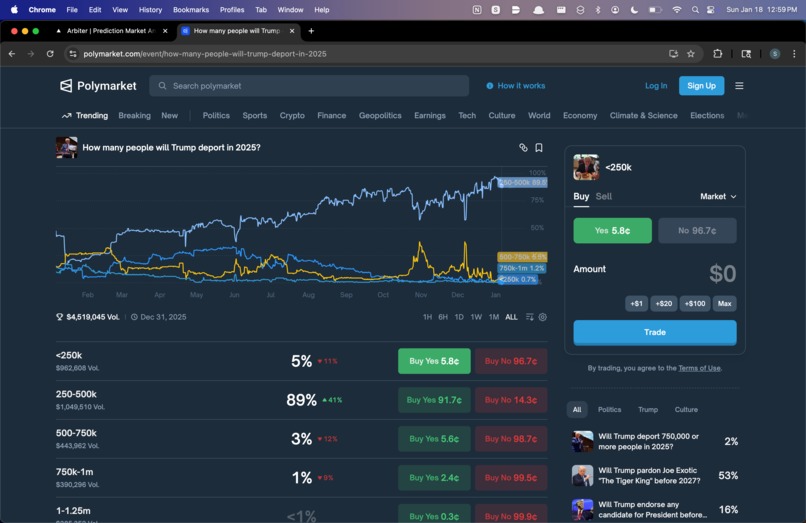Add +$20 to the amount
This screenshot has width=806, height=523.
point(664,304)
